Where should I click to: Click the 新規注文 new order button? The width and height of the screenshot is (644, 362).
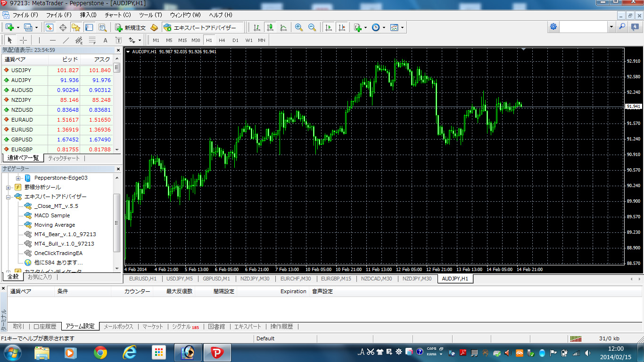point(131,27)
